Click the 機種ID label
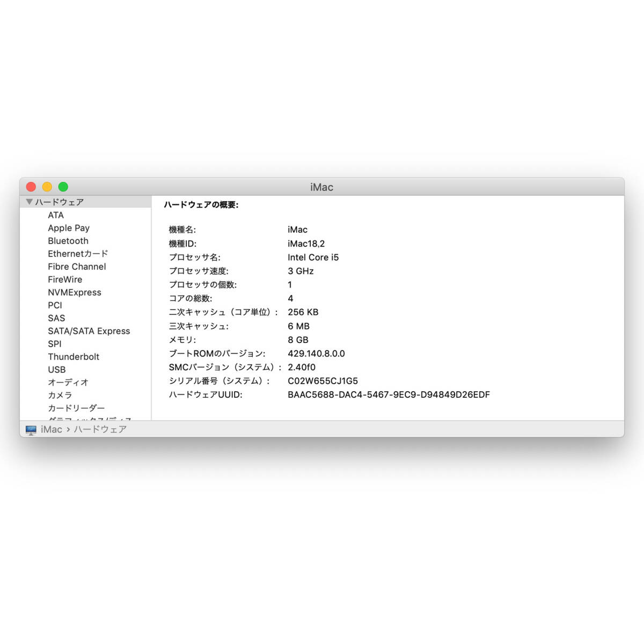 183,244
